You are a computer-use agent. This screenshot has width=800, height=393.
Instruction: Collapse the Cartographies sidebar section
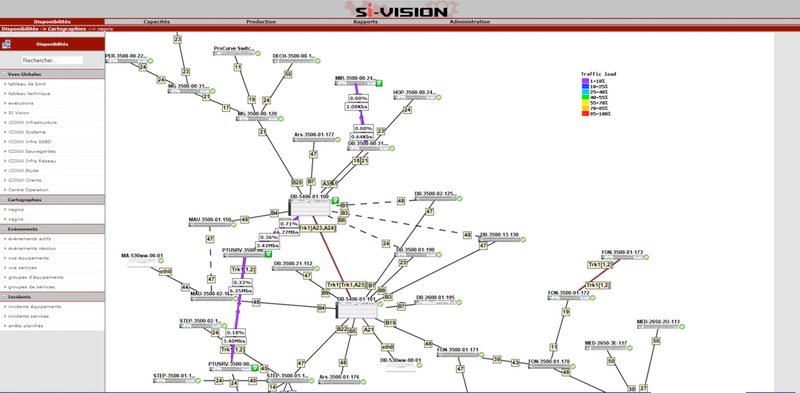tap(53, 200)
